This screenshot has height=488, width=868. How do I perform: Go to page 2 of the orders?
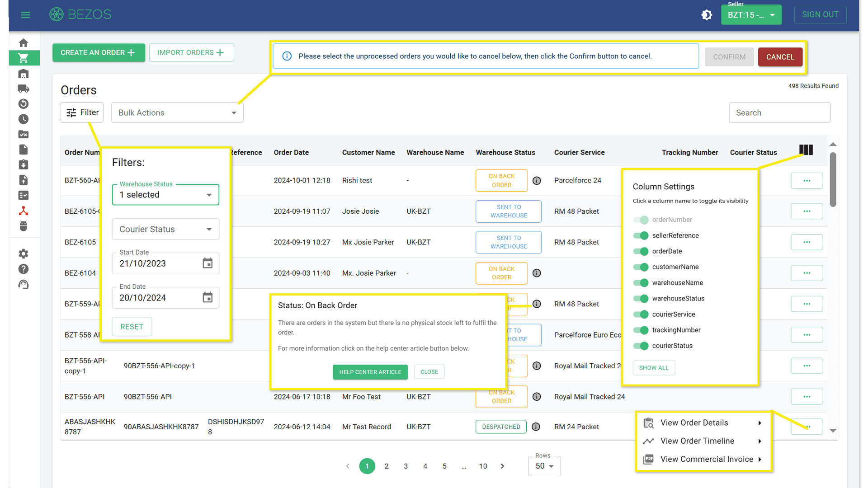[387, 466]
